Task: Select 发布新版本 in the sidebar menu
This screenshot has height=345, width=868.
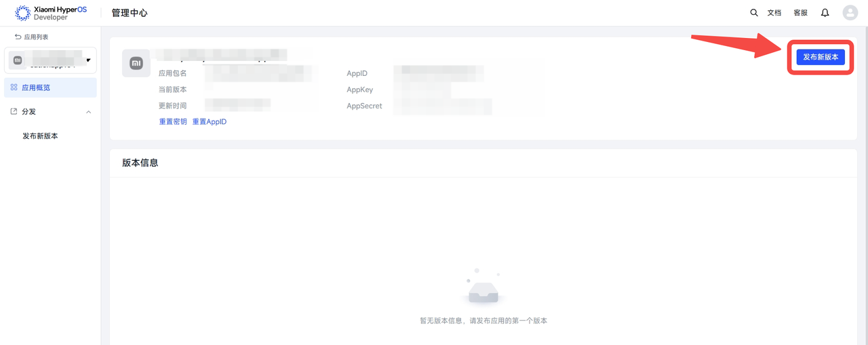Action: click(x=40, y=136)
